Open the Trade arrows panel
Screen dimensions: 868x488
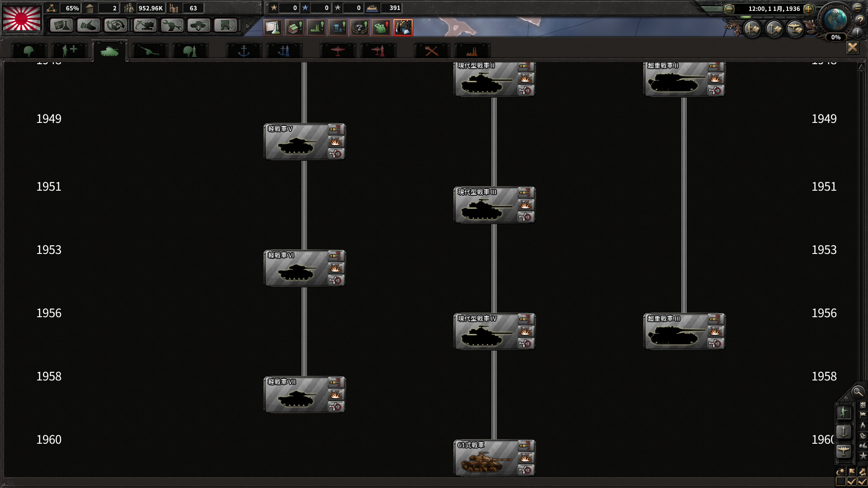click(116, 25)
